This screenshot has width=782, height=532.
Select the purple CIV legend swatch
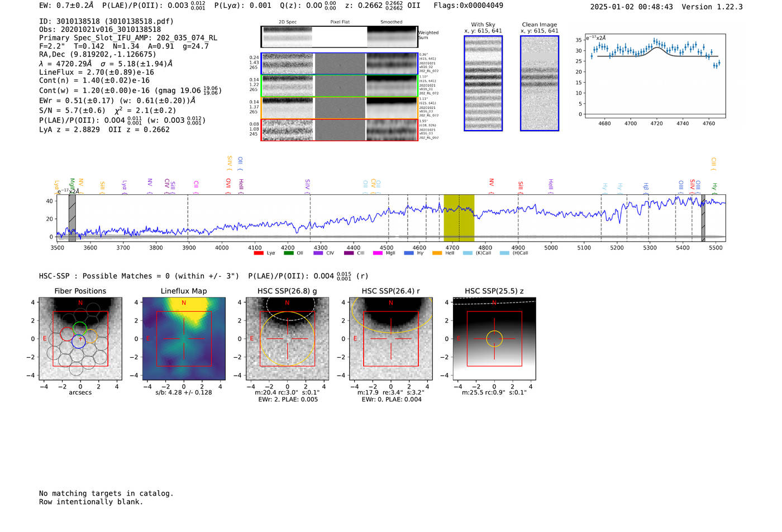click(318, 253)
